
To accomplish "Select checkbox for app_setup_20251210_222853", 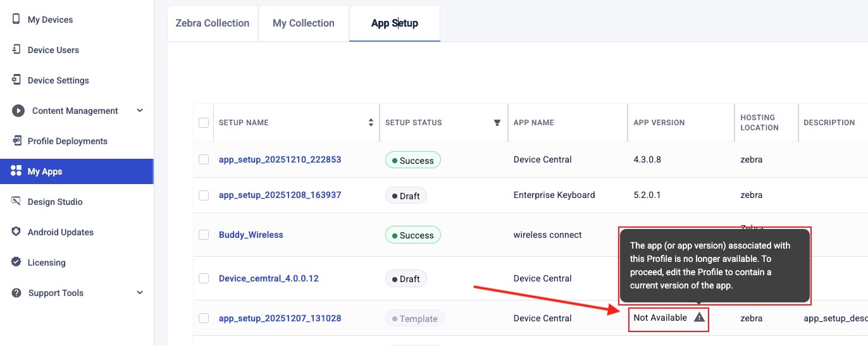I will pos(204,159).
